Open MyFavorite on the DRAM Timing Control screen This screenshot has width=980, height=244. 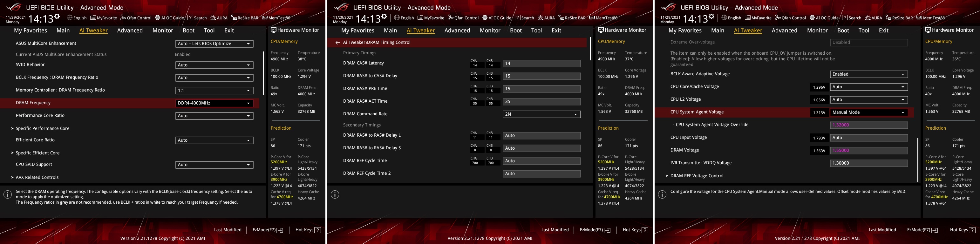point(431,18)
